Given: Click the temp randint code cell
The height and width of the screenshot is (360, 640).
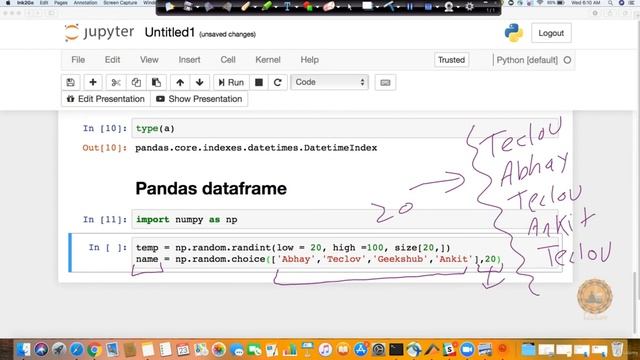Looking at the screenshot, I should [347, 253].
